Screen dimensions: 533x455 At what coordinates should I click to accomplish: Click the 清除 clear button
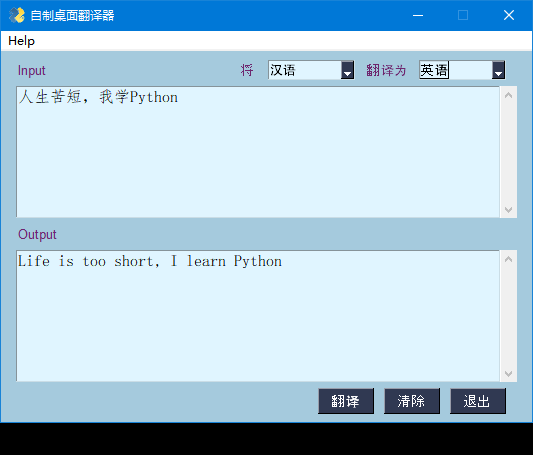tap(412, 401)
